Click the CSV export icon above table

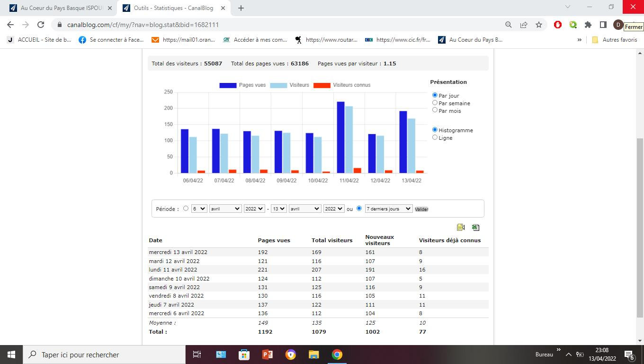461,227
